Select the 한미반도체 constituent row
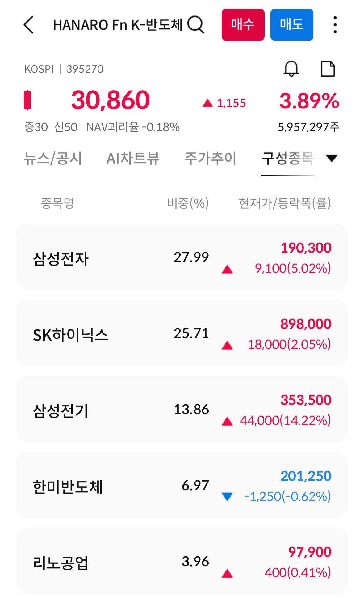Screen dimensions: 364x599 [x=182, y=485]
